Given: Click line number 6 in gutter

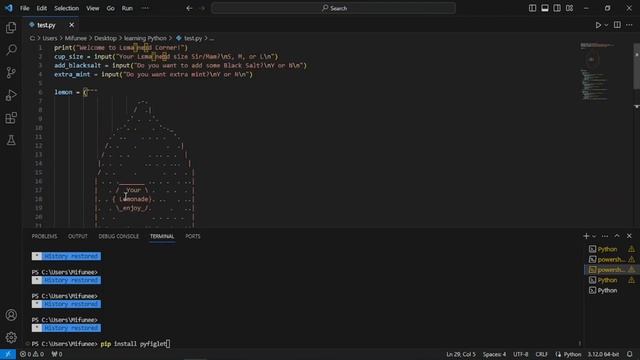Looking at the screenshot, I should [40, 92].
